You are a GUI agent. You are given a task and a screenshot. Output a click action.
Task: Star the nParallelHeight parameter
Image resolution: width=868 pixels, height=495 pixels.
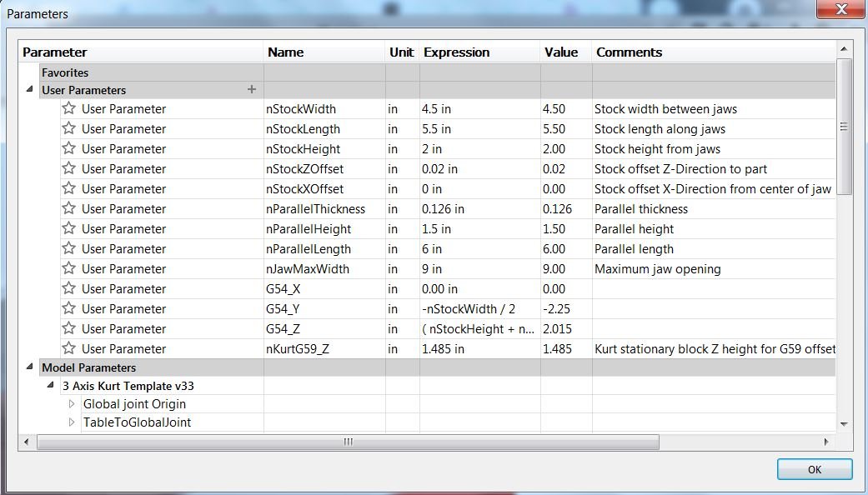coord(68,227)
